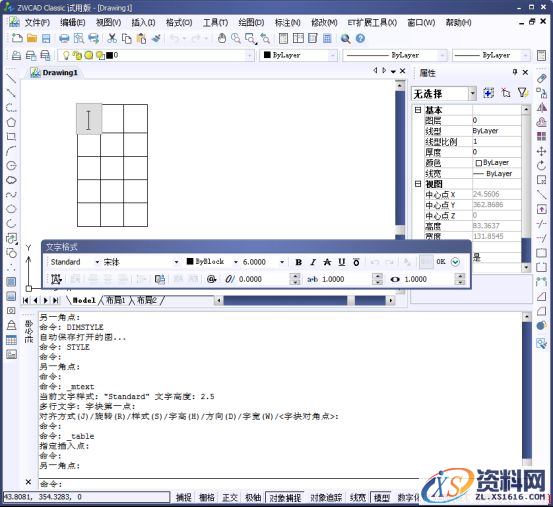Click the Rotate tool in the modify toolbar

point(541,165)
